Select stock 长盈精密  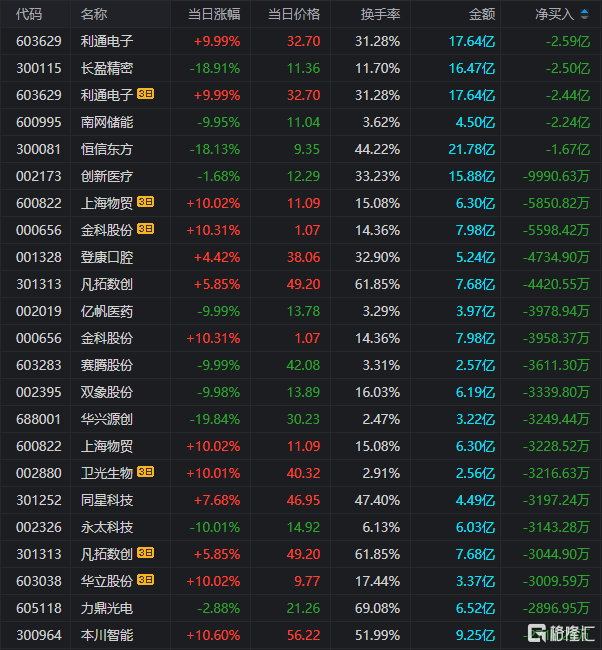point(107,68)
